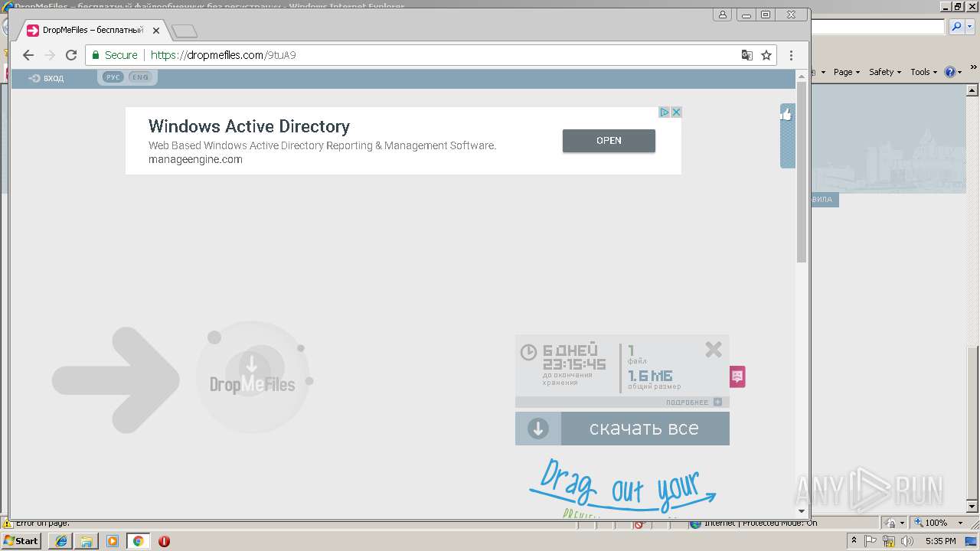This screenshot has width=980, height=551.
Task: Open a new Chrome tab
Action: [185, 31]
